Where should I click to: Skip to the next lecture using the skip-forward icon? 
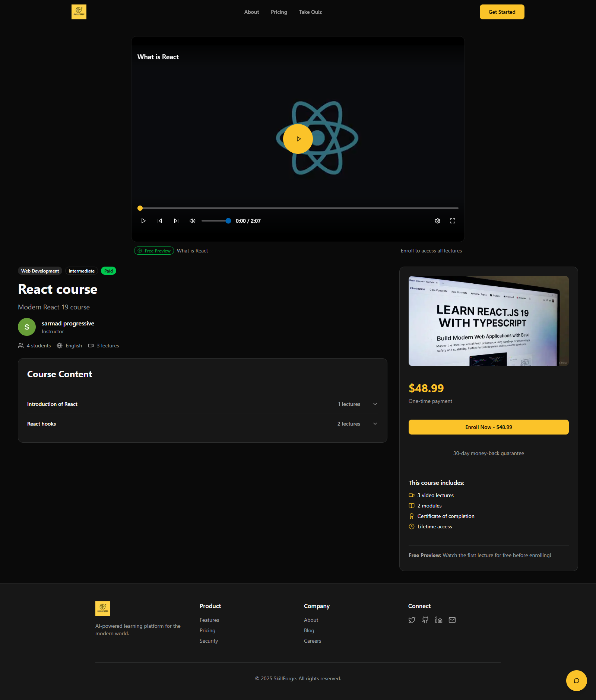point(176,221)
